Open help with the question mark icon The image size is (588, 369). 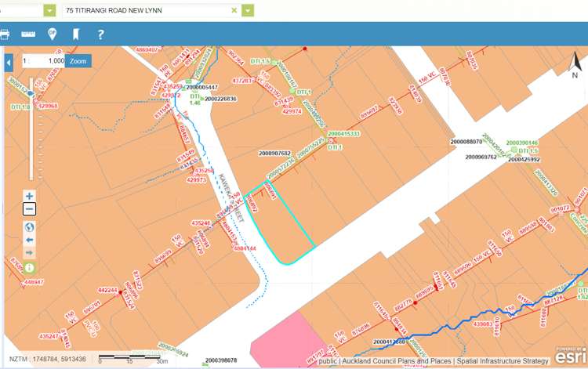coord(100,34)
